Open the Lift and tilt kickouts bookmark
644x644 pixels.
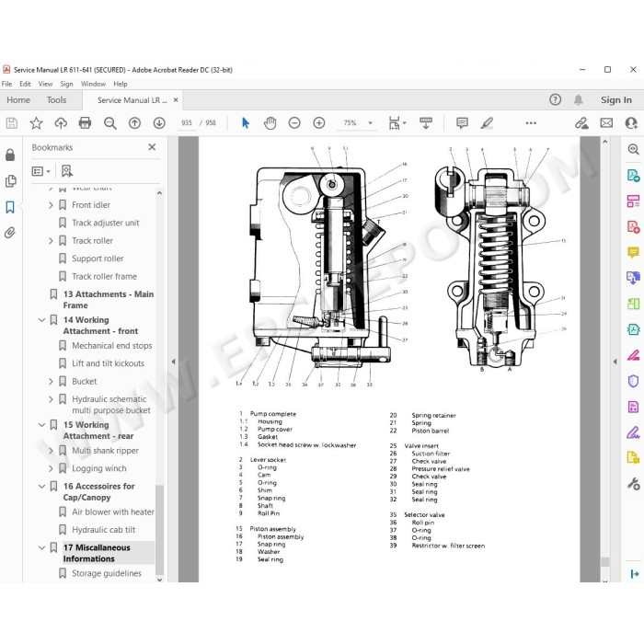pos(108,363)
